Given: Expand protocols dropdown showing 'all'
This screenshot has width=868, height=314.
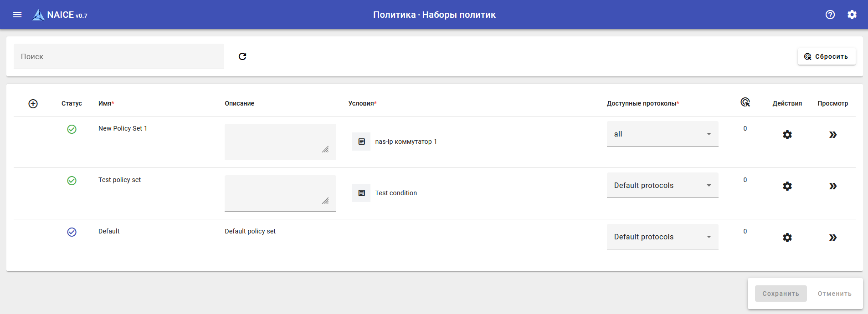Looking at the screenshot, I should click(x=662, y=134).
